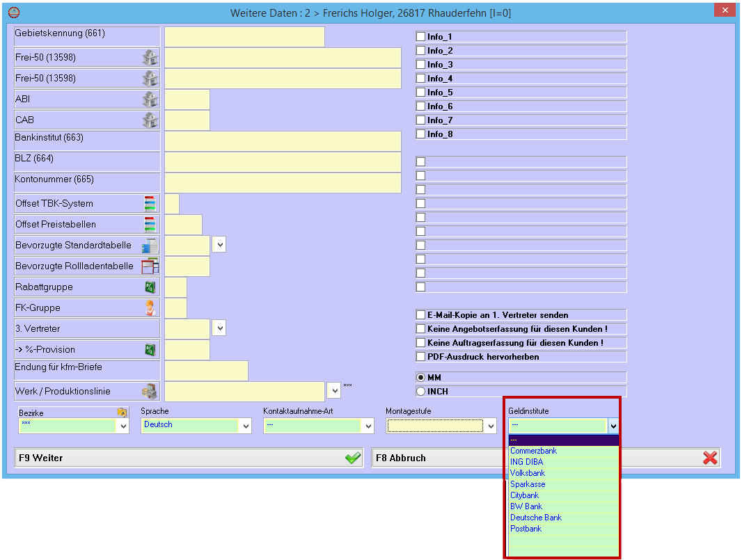Close the Weitere Daten dialog
Image resolution: width=742 pixels, height=560 pixels.
(x=725, y=10)
